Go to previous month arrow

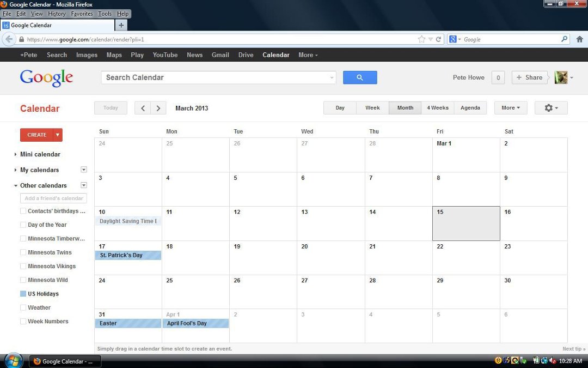click(x=143, y=108)
